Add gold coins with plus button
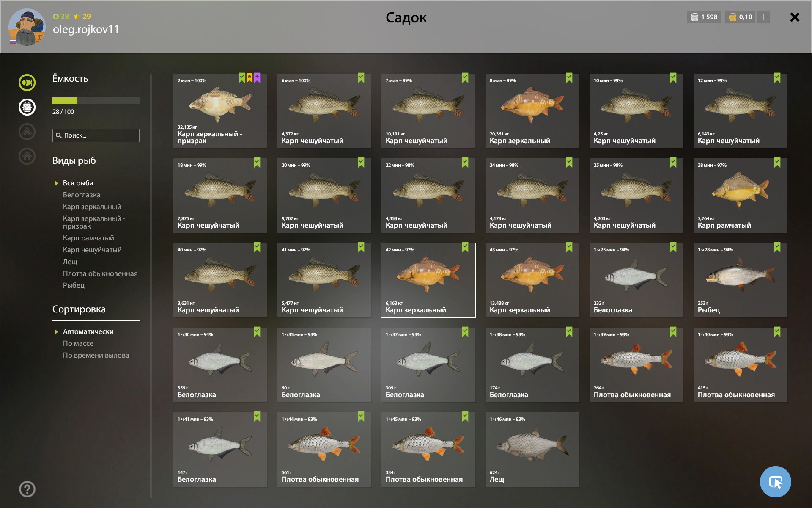Image resolution: width=812 pixels, height=508 pixels. [763, 17]
